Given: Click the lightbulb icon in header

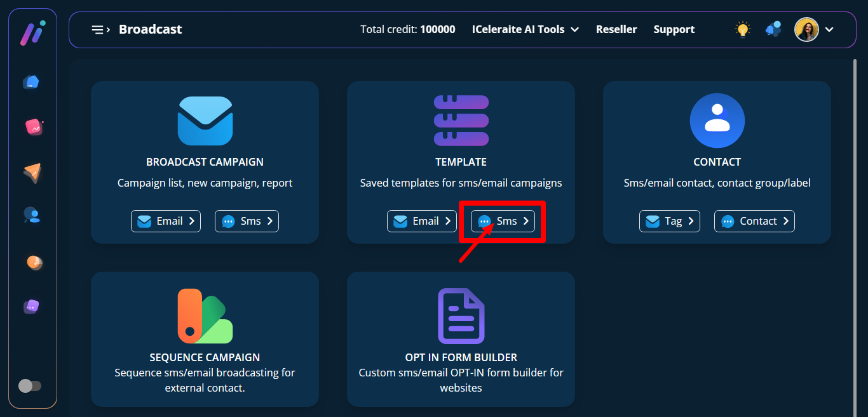Looking at the screenshot, I should [742, 29].
